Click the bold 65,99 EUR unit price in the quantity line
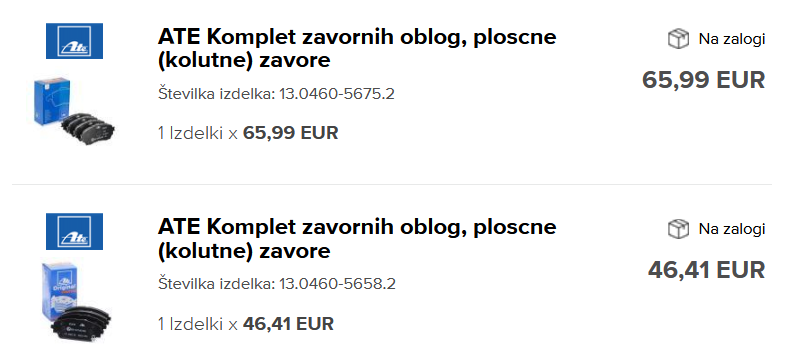Screen dimensions: 806x362 tap(290, 133)
